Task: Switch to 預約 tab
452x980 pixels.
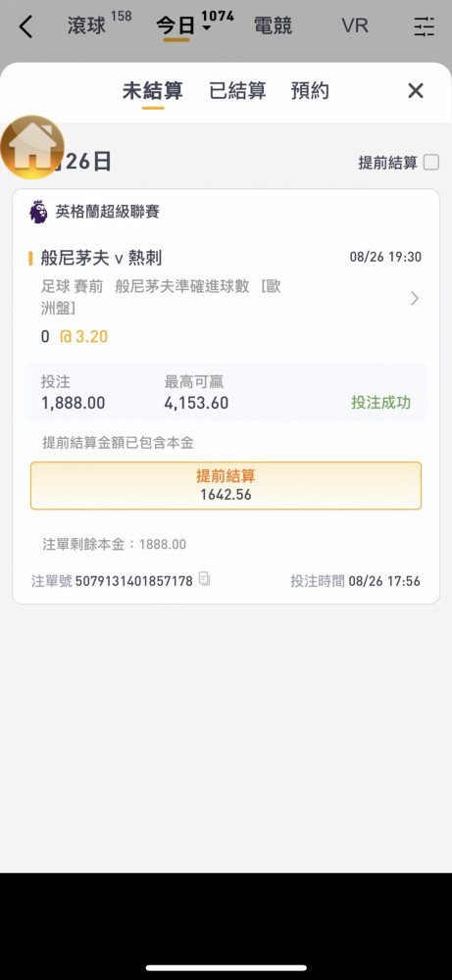Action: tap(310, 91)
